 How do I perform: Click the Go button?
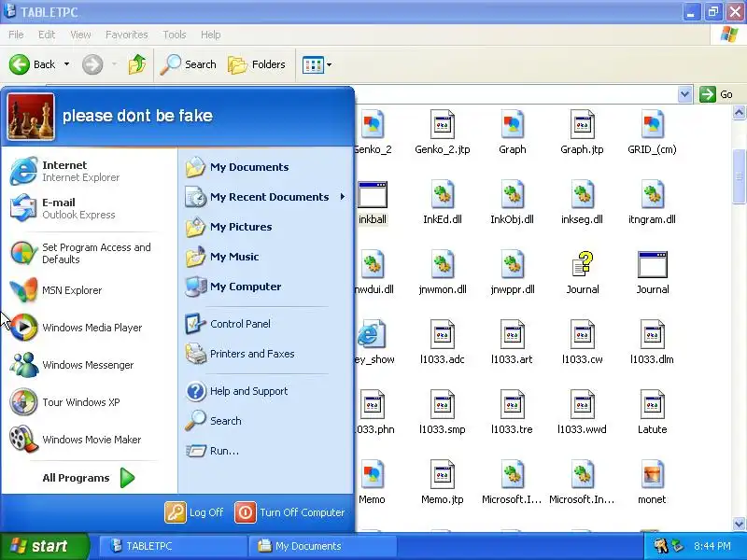pos(716,94)
